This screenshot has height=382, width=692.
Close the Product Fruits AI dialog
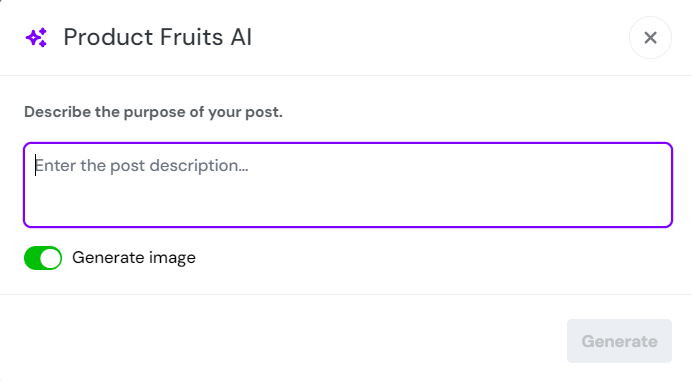(650, 37)
